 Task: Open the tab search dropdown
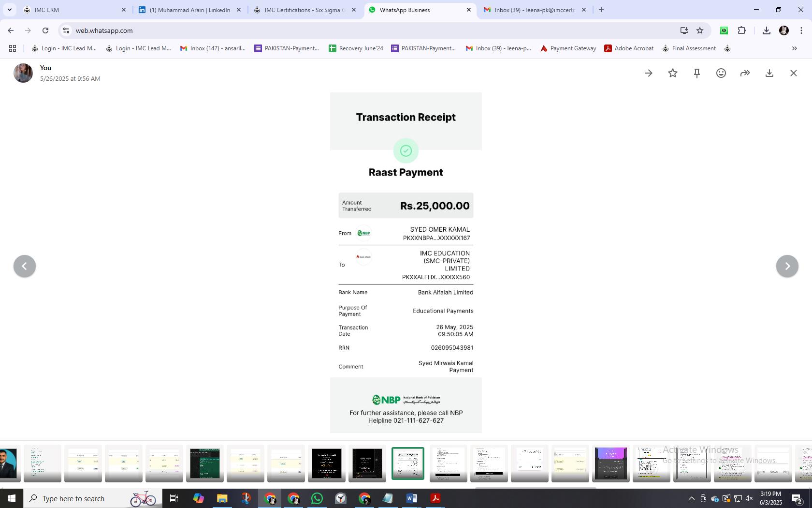[x=9, y=10]
